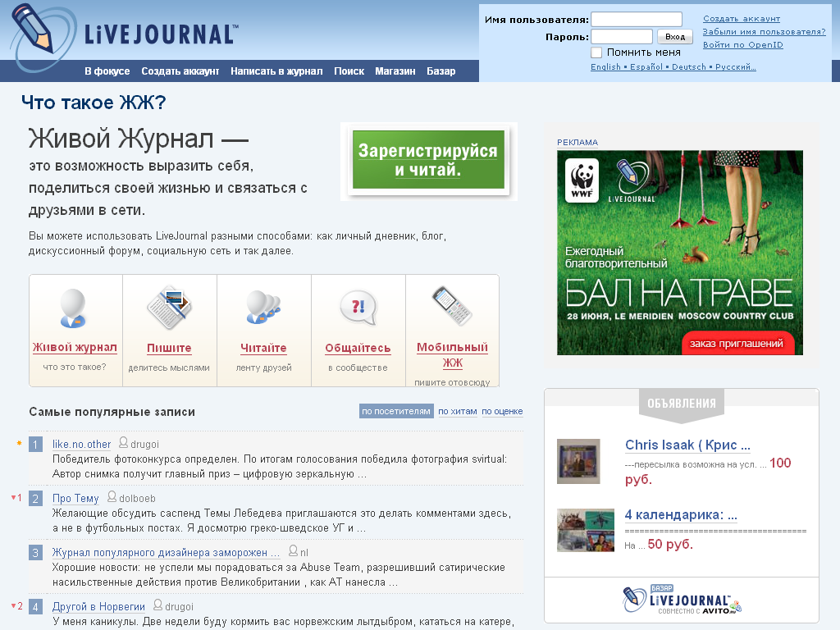840x630 pixels.
Task: Open В фокусе menu item
Action: 107,71
